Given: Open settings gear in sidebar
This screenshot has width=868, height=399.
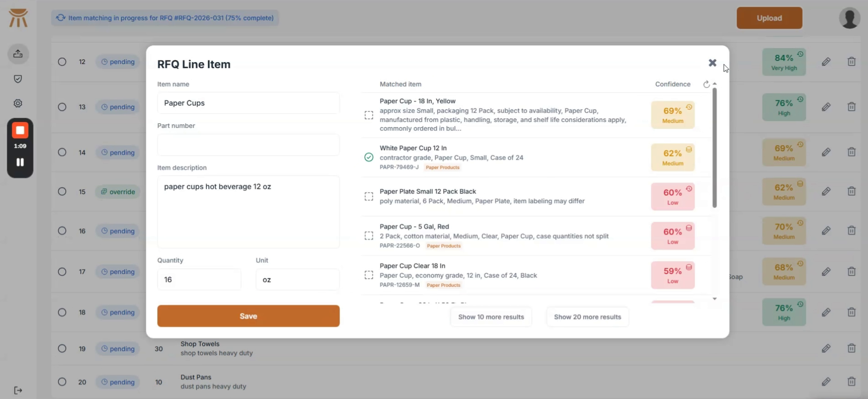Looking at the screenshot, I should point(18,103).
